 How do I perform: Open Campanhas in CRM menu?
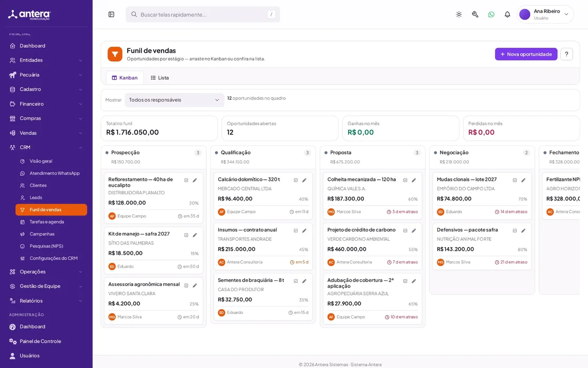tap(51, 234)
